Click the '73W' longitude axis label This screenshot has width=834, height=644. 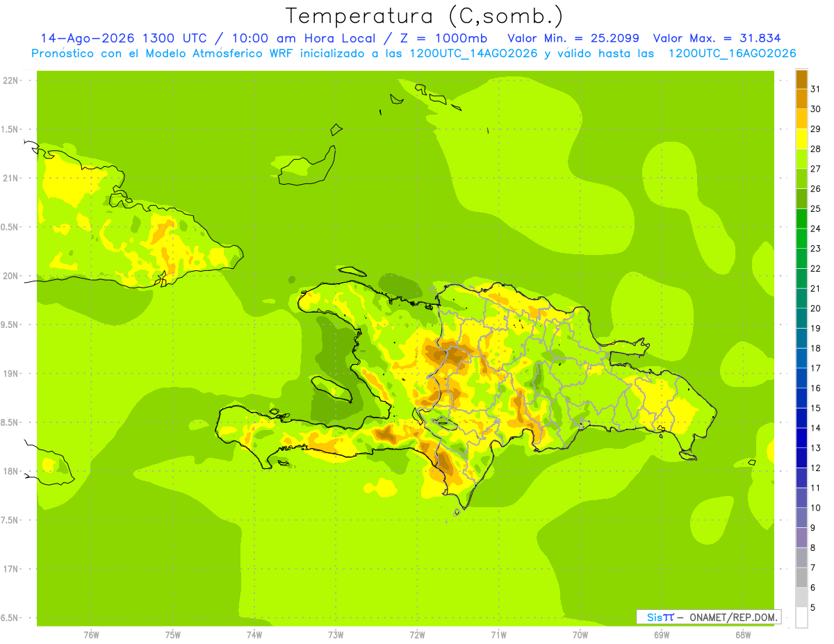(336, 636)
